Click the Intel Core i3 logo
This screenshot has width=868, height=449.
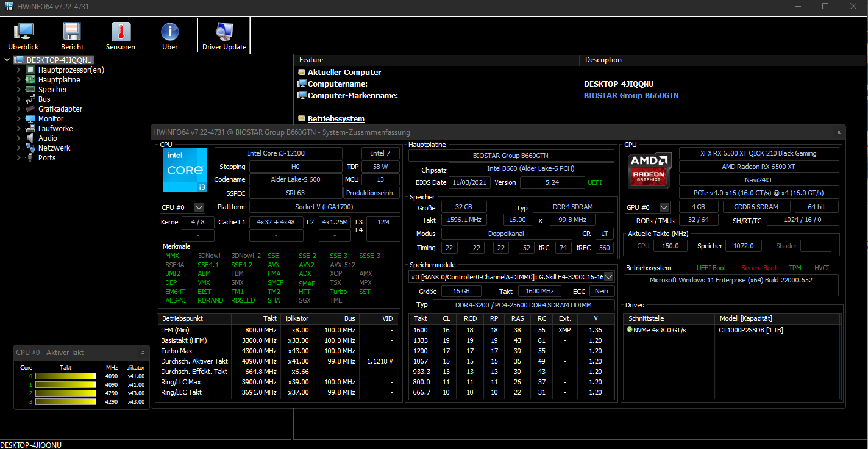pos(185,170)
